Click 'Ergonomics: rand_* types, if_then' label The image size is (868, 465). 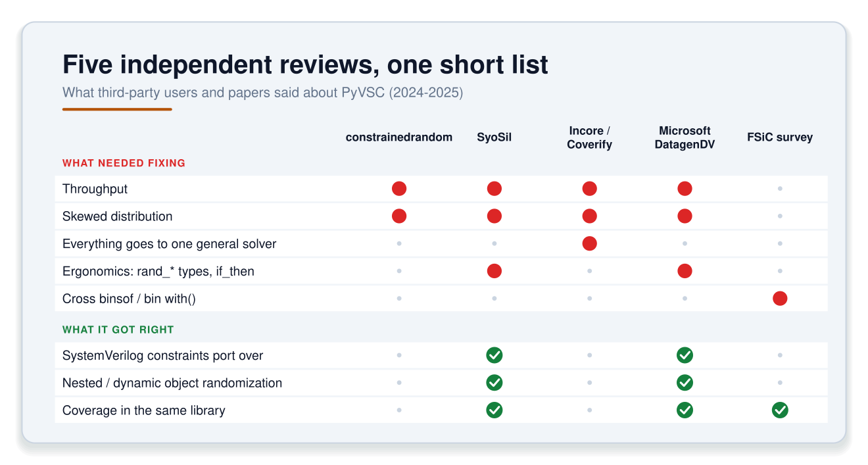[158, 271]
